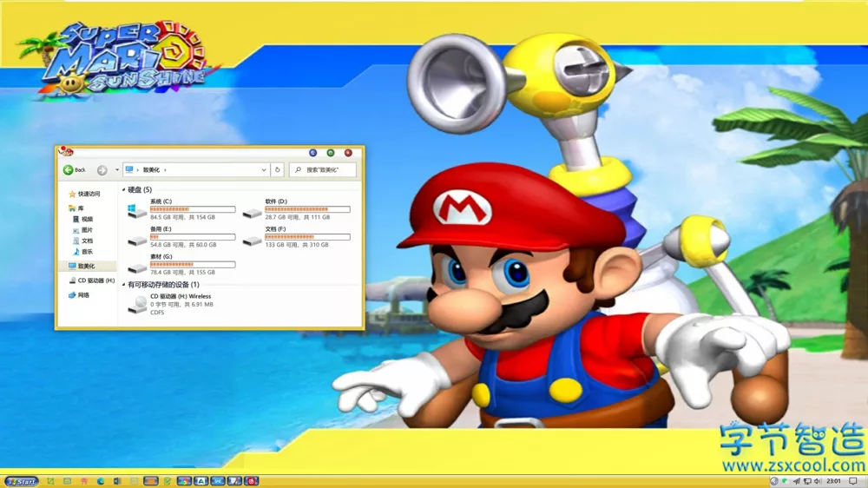Select 网络 in the navigation pane

pos(79,295)
